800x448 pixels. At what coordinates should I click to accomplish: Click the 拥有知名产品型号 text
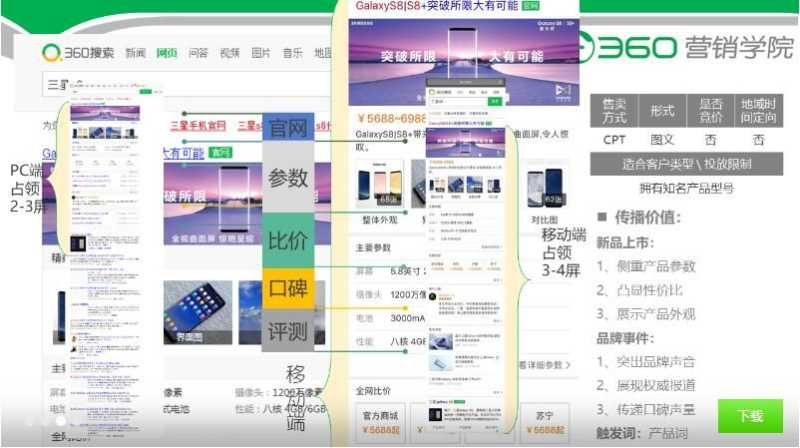click(x=687, y=188)
